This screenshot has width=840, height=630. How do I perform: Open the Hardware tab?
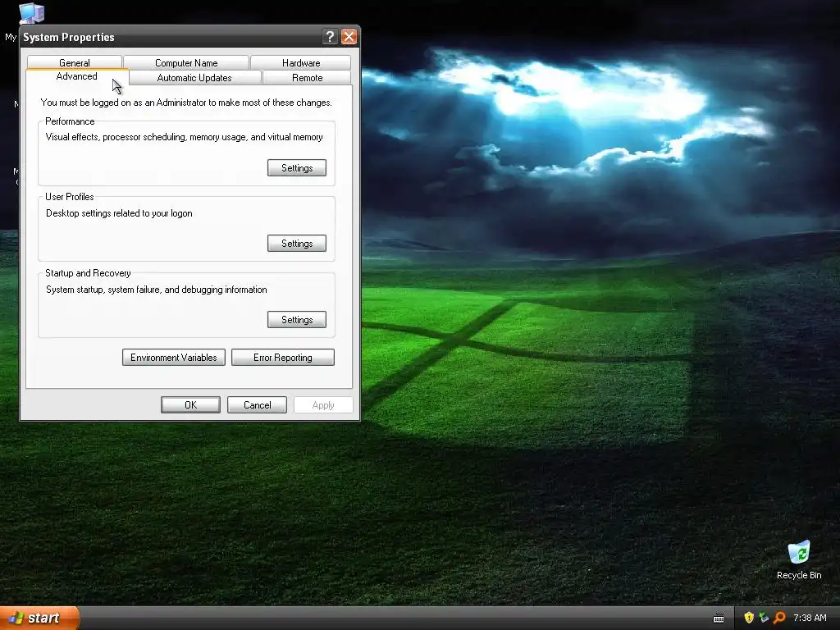click(x=300, y=62)
